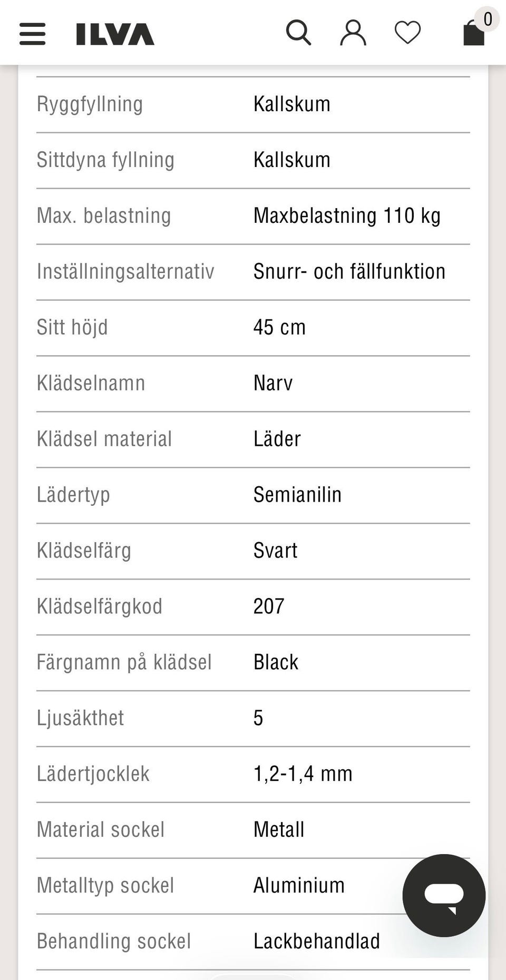506x980 pixels.
Task: Click the Snurr- och fällfunktion text
Action: (x=349, y=271)
